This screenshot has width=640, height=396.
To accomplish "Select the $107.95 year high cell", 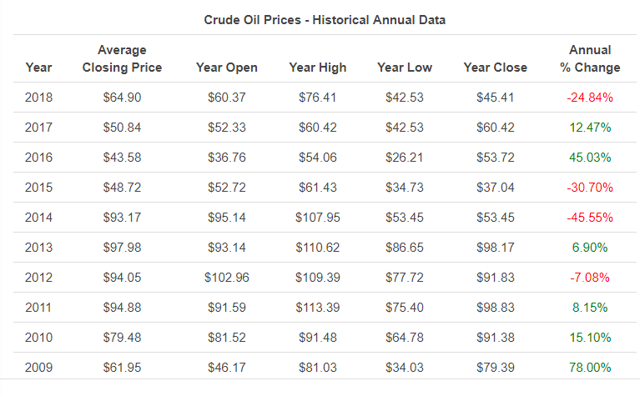I will point(318,218).
